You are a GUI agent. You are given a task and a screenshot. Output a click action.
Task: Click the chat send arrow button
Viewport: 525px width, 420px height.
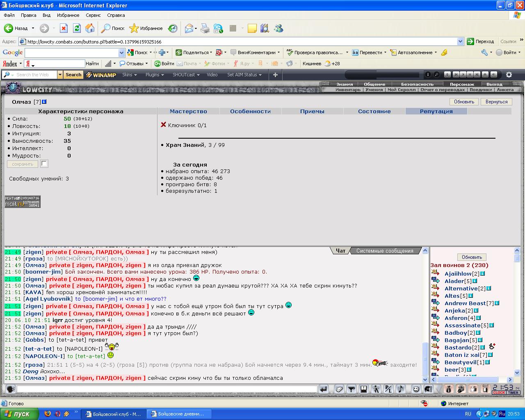[x=324, y=389]
